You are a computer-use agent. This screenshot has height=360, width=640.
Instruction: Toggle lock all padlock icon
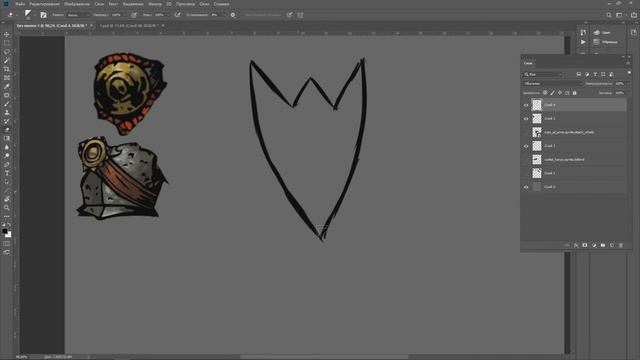(574, 93)
